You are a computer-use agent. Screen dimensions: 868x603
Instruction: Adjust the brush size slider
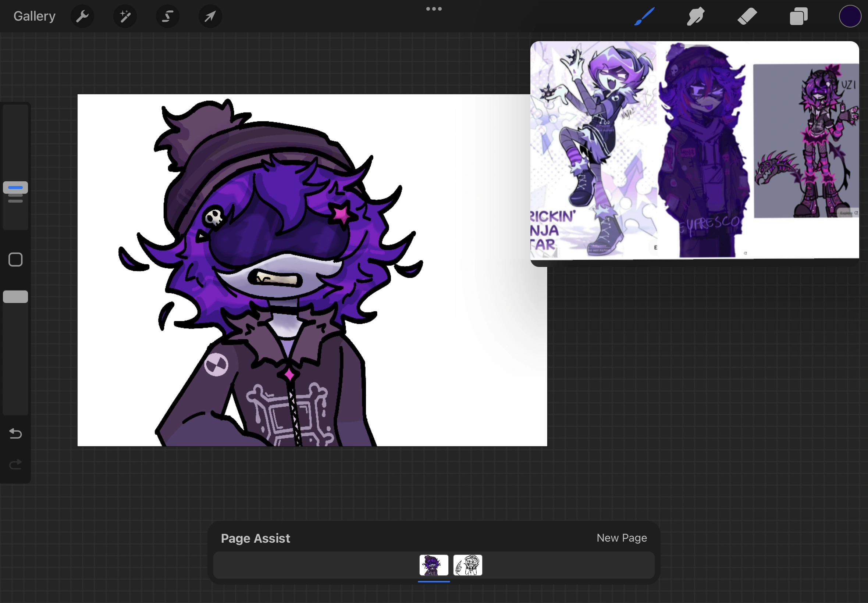tap(15, 188)
